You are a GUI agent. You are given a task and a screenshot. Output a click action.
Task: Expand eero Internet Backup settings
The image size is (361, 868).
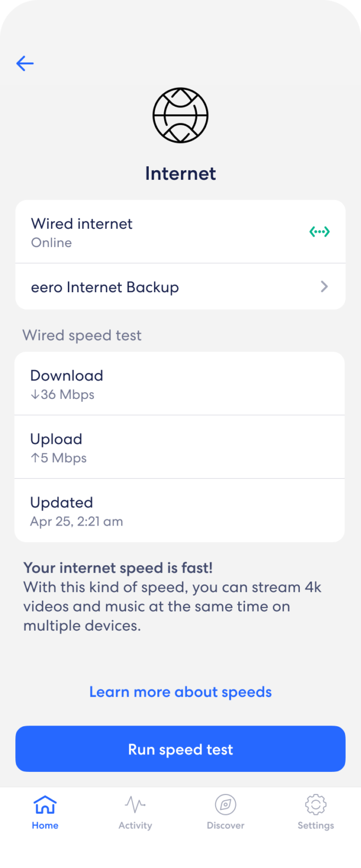coord(180,287)
